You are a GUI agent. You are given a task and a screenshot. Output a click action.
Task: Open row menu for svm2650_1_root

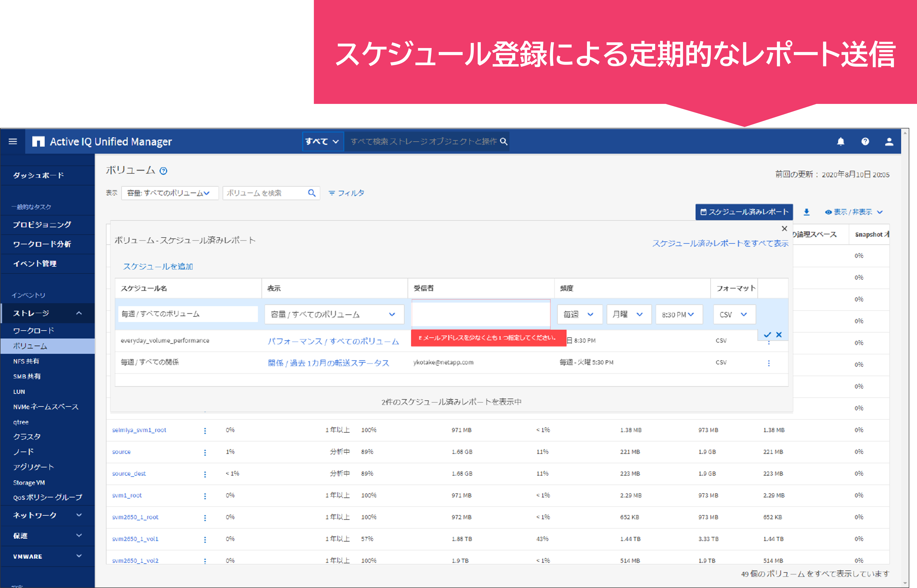(x=205, y=518)
